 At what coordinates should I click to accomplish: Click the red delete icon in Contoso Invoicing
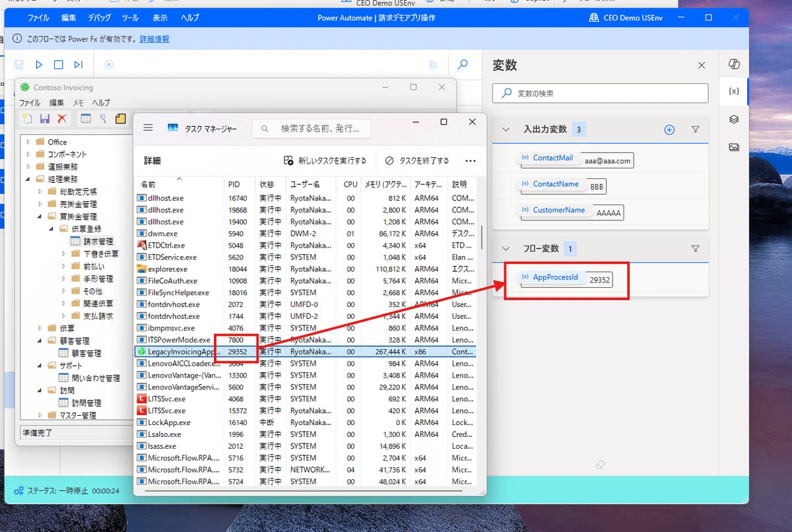tap(62, 119)
